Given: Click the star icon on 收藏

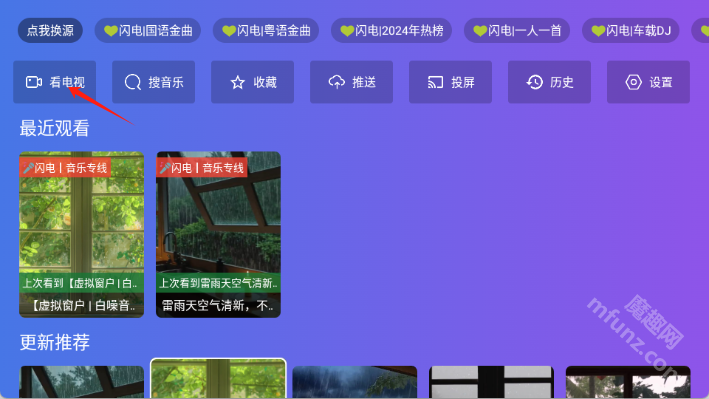Looking at the screenshot, I should tap(237, 82).
